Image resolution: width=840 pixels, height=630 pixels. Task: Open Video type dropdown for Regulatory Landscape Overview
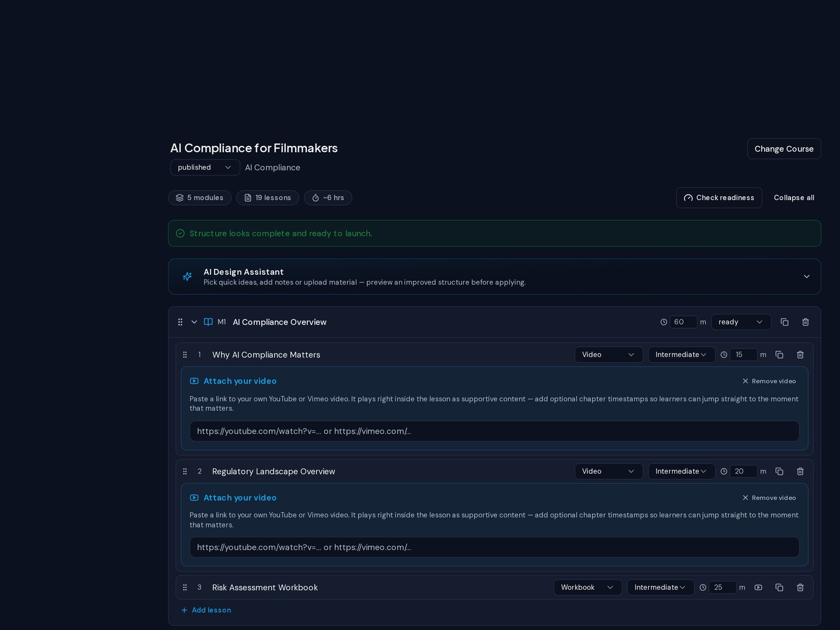[609, 471]
